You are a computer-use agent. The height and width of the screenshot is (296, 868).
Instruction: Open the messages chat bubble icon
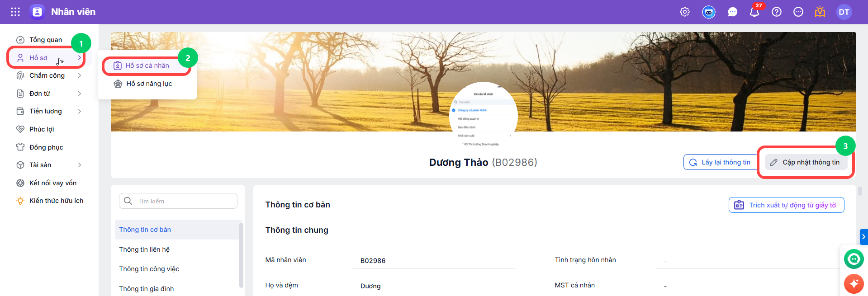(732, 12)
